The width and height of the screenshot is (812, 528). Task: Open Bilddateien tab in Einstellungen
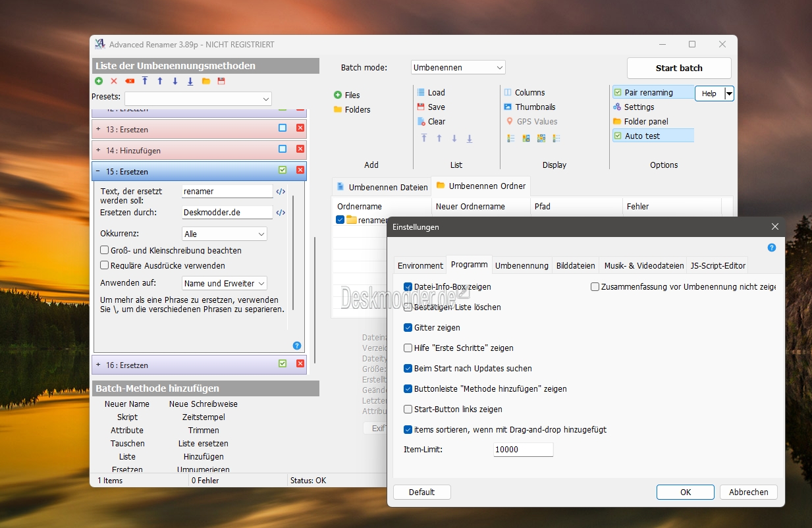tap(576, 265)
